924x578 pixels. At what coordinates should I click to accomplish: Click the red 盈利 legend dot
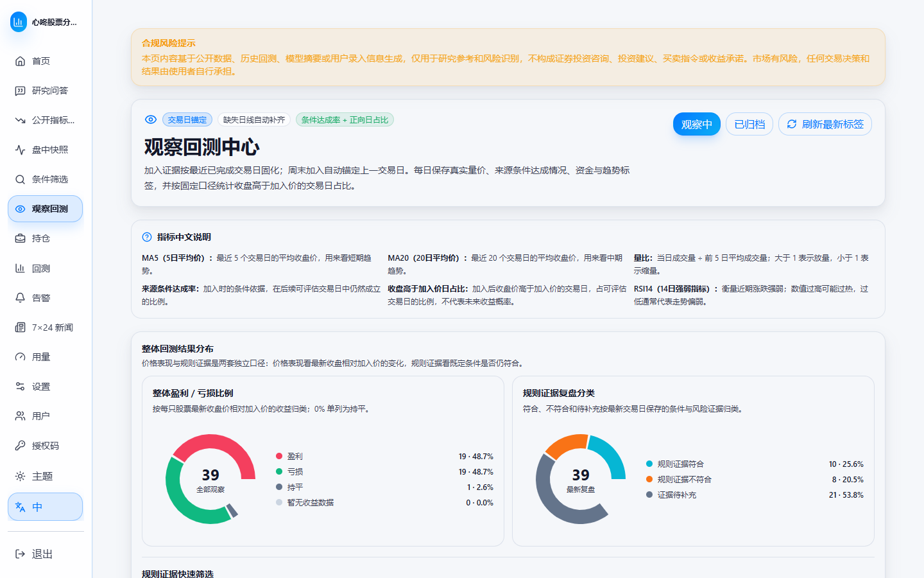click(279, 456)
